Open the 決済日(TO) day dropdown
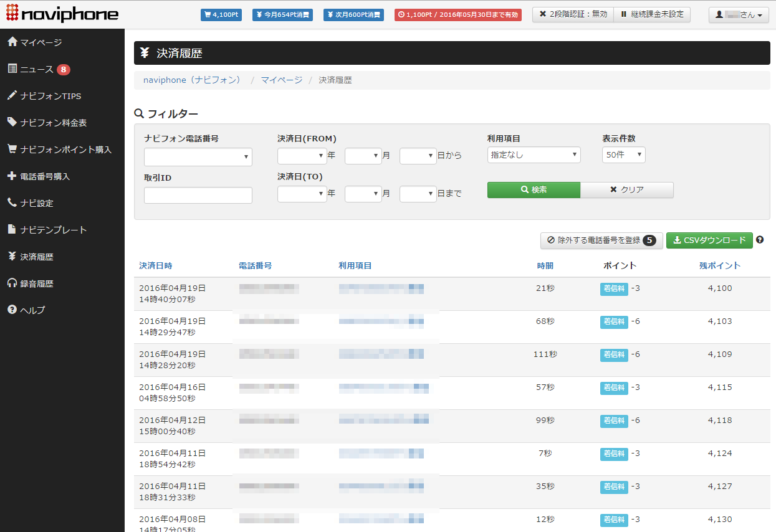The image size is (776, 532). [418, 194]
